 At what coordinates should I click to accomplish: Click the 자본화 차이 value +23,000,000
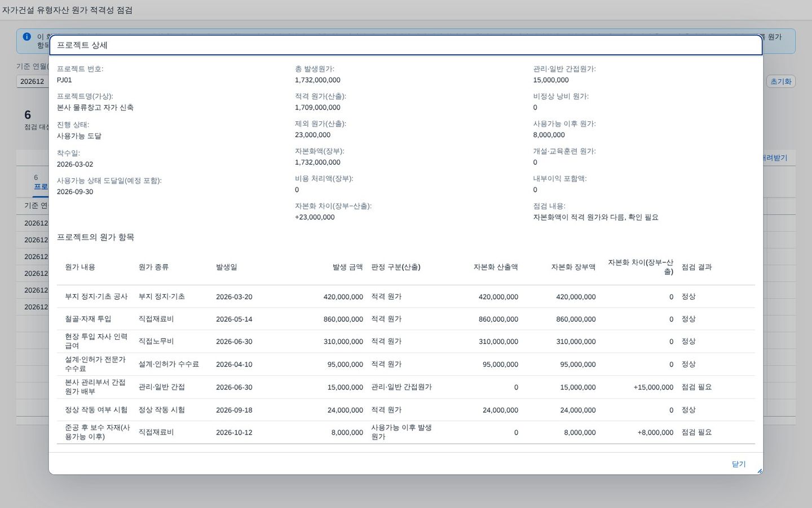(x=315, y=217)
